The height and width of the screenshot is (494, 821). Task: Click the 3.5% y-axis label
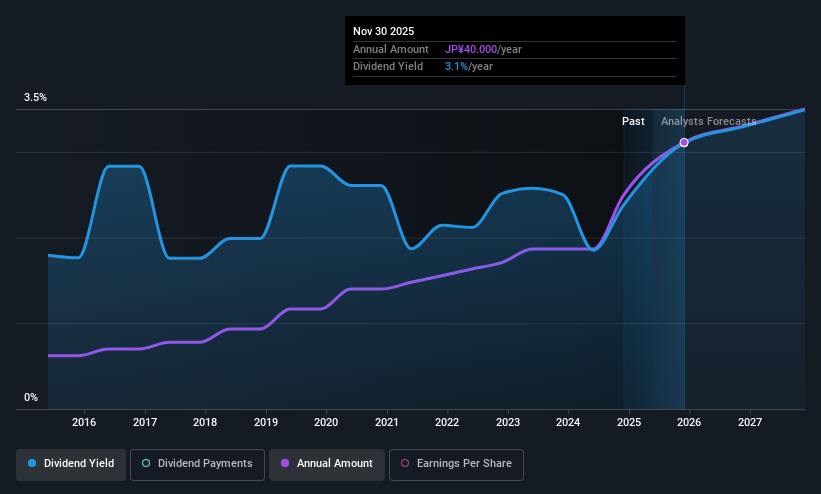coord(35,97)
